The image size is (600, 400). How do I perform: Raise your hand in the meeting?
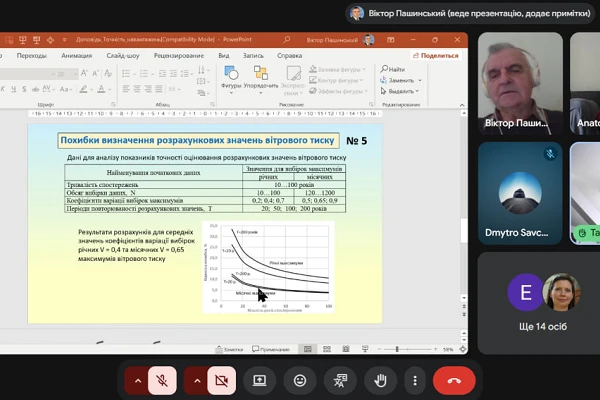pos(380,380)
